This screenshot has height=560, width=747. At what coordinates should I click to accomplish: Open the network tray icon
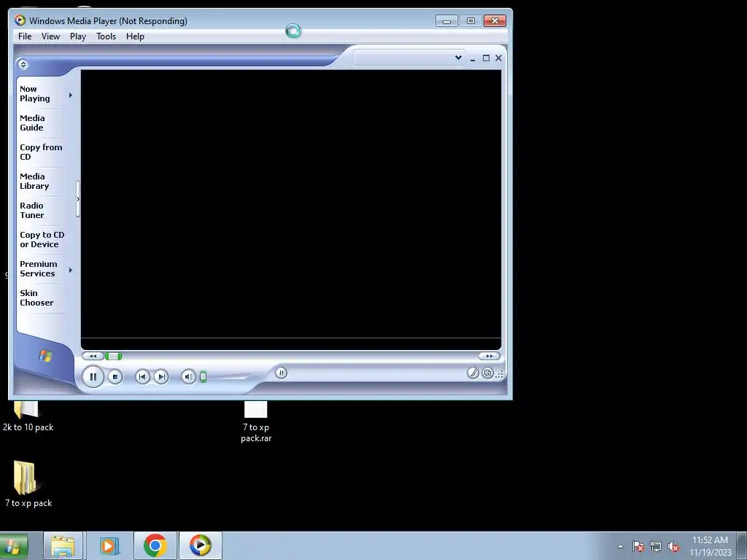point(656,546)
